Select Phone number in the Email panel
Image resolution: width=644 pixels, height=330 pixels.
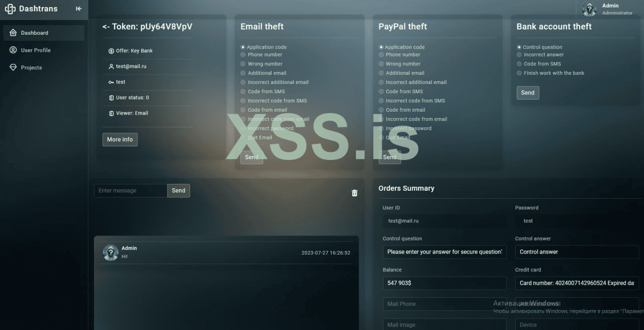pos(243,54)
